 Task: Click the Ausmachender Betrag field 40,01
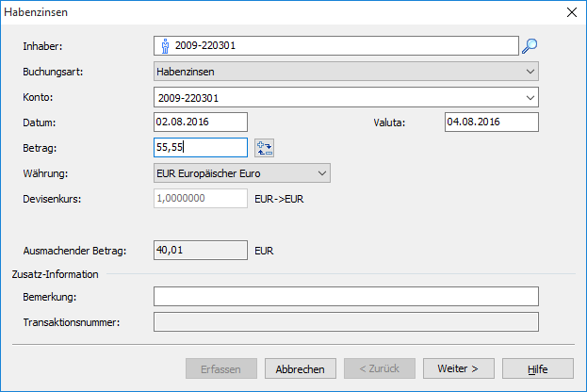coord(199,250)
